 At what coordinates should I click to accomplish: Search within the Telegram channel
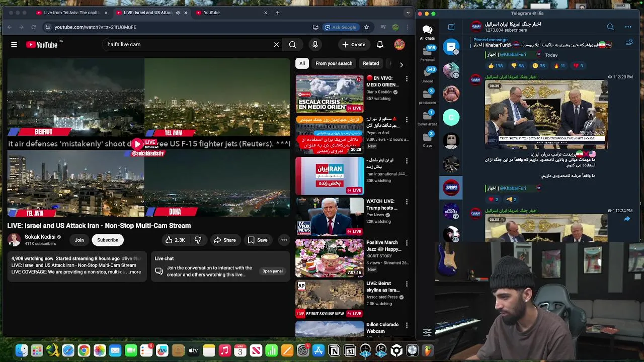click(x=610, y=27)
